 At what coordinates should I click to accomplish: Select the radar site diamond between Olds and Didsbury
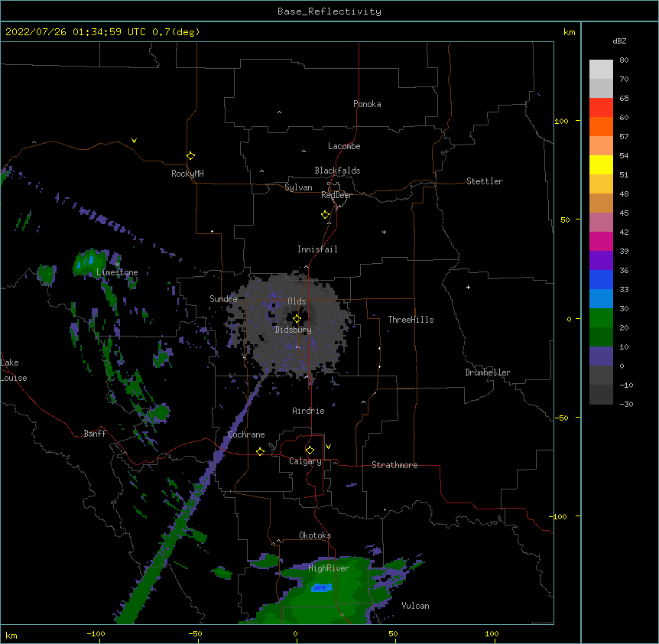[297, 319]
